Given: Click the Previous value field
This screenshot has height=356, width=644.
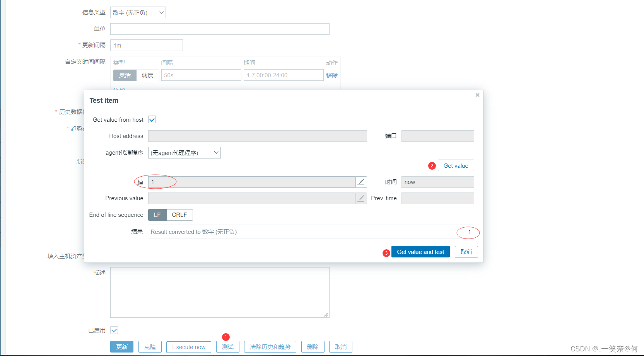Looking at the screenshot, I should (x=252, y=198).
